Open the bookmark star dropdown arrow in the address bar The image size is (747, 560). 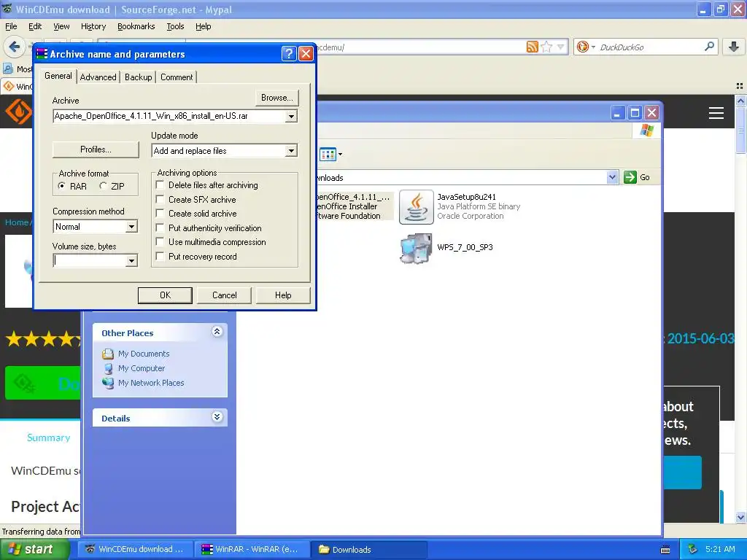click(x=561, y=47)
